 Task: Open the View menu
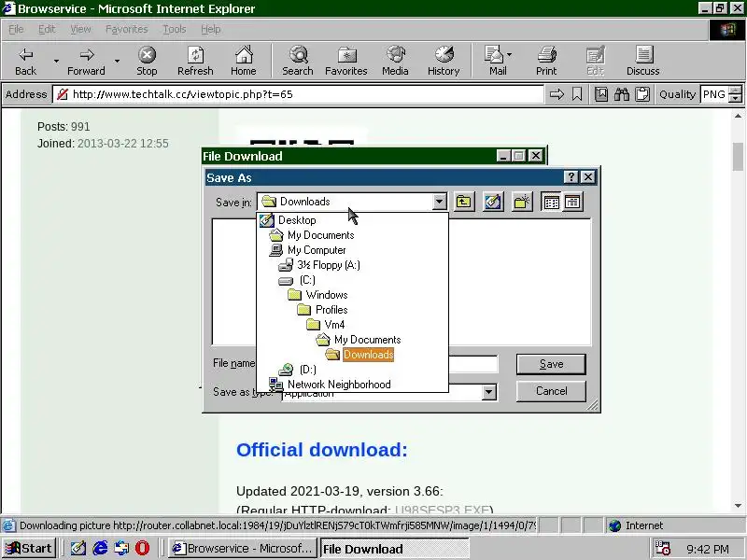[x=80, y=29]
